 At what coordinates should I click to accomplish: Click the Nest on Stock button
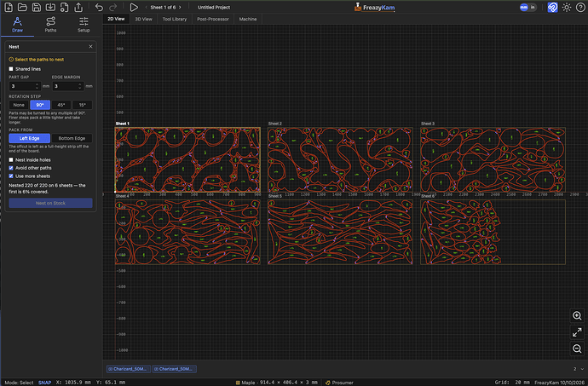50,203
